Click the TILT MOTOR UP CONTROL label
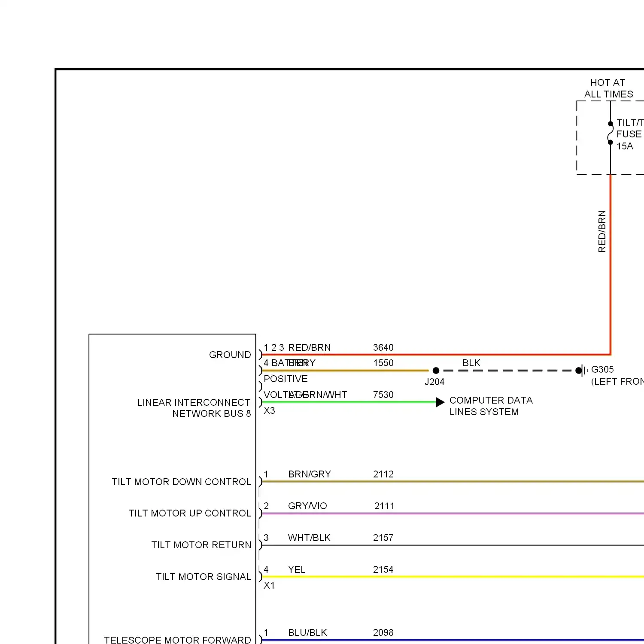The width and height of the screenshot is (644, 644). point(190,513)
